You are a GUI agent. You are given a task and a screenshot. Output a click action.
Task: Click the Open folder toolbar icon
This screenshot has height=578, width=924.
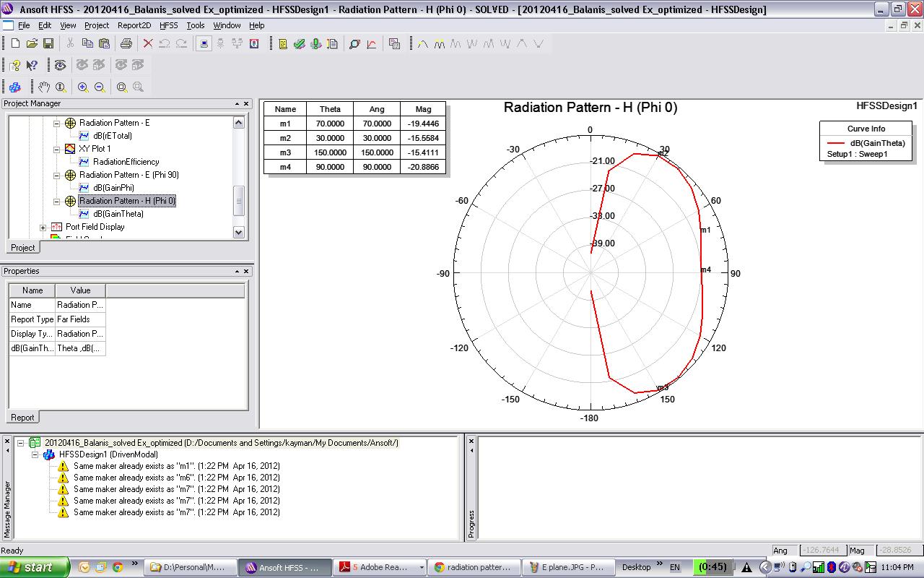32,44
